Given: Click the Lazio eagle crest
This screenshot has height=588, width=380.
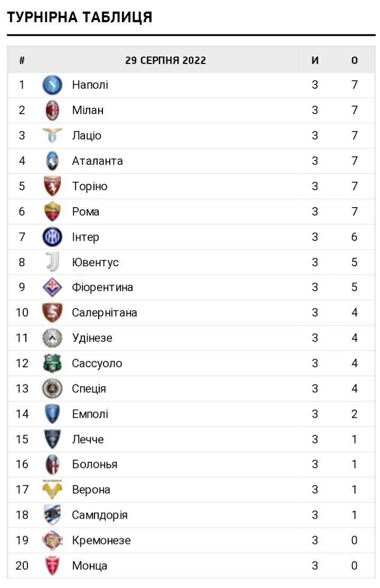Looking at the screenshot, I should coord(52,135).
